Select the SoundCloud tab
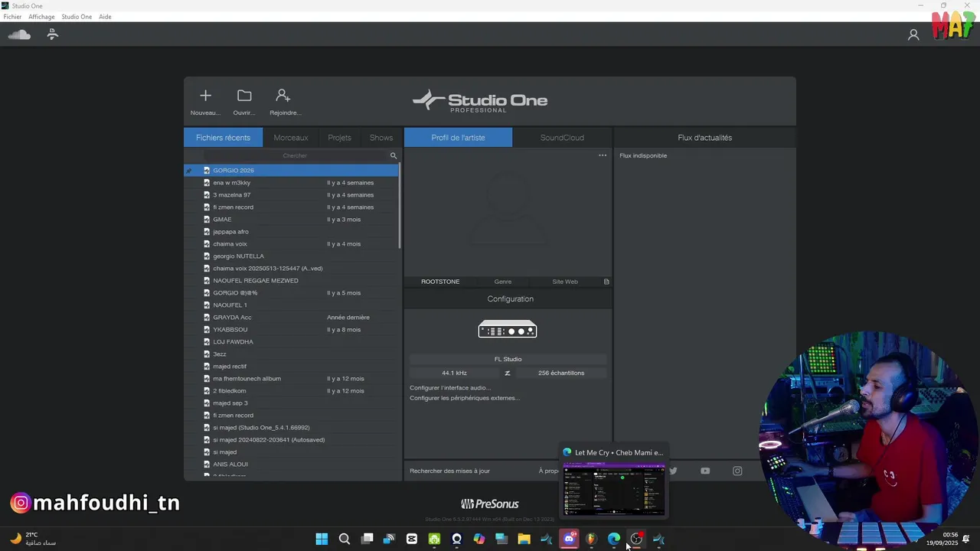Screen dimensions: 980x551 point(562,138)
